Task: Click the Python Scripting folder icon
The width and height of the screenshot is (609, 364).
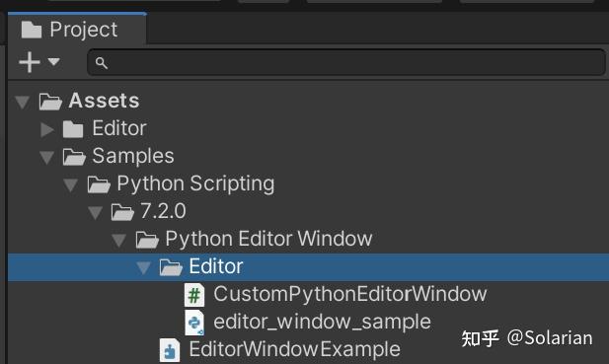Action: tap(99, 184)
